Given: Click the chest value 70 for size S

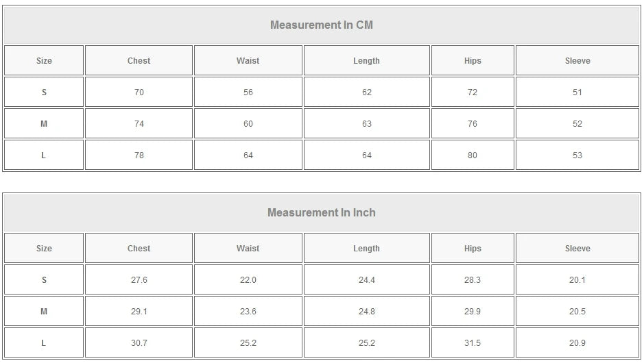Looking at the screenshot, I should click(139, 92).
